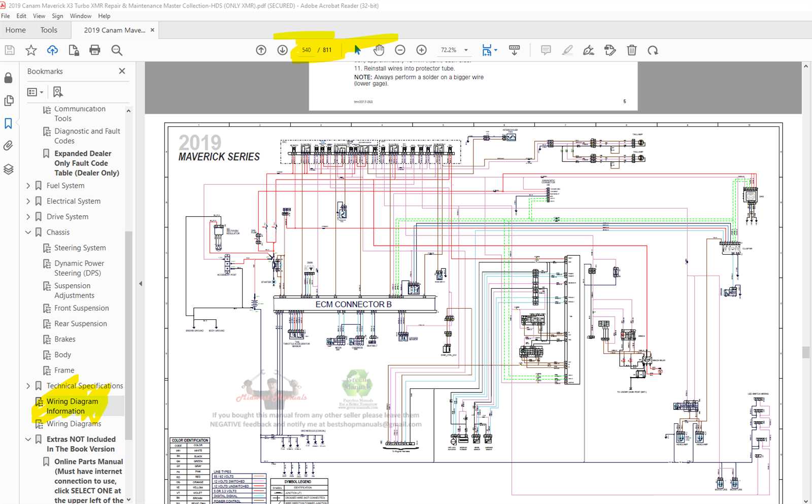Expand the Drive System bookmark

point(28,217)
